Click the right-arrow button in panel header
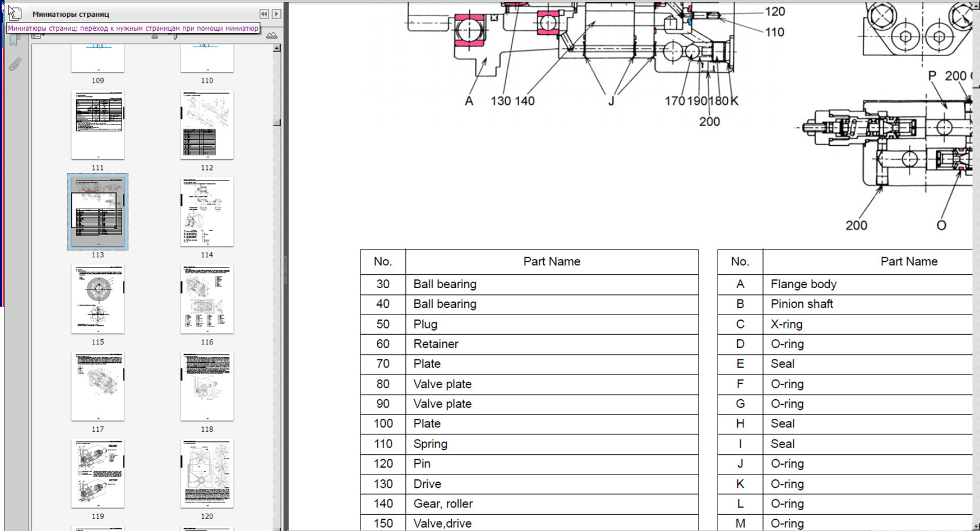The image size is (980, 531). pyautogui.click(x=276, y=14)
